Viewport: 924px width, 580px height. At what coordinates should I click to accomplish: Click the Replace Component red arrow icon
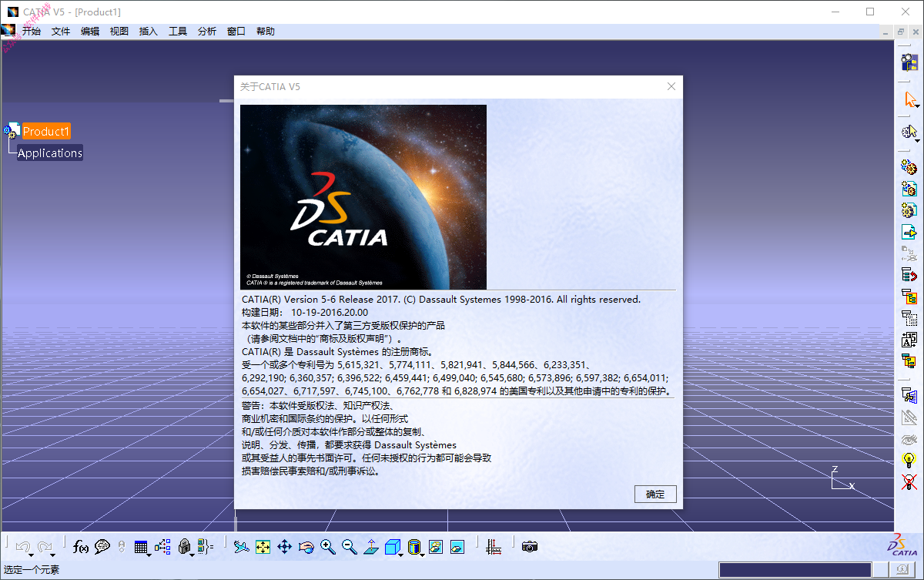[x=909, y=274]
